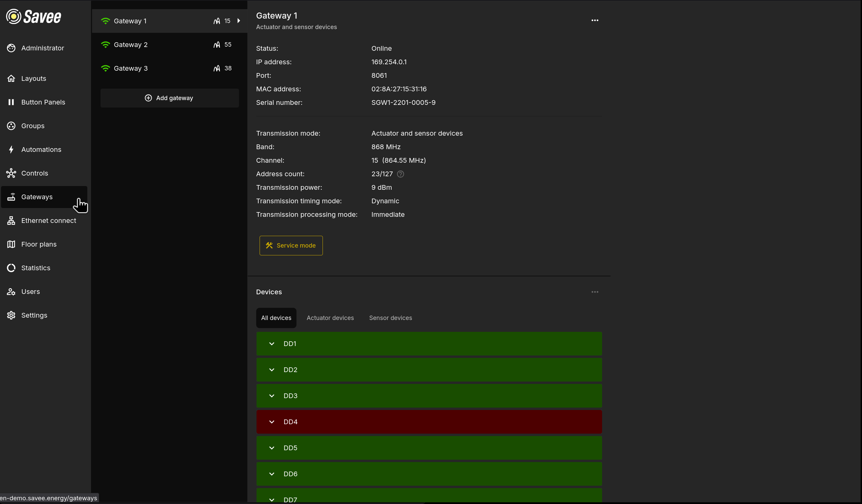862x504 pixels.
Task: Click the address count help icon
Action: tap(400, 174)
